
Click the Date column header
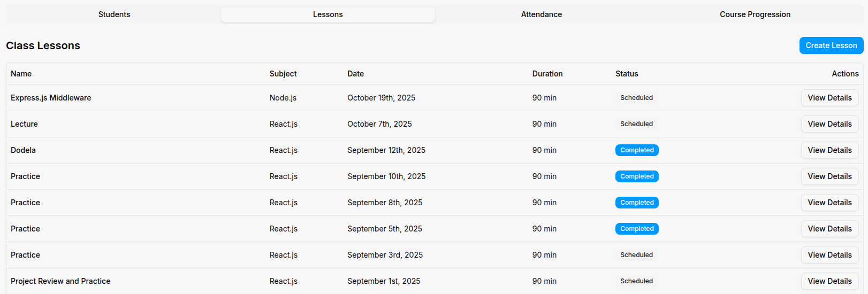(355, 74)
